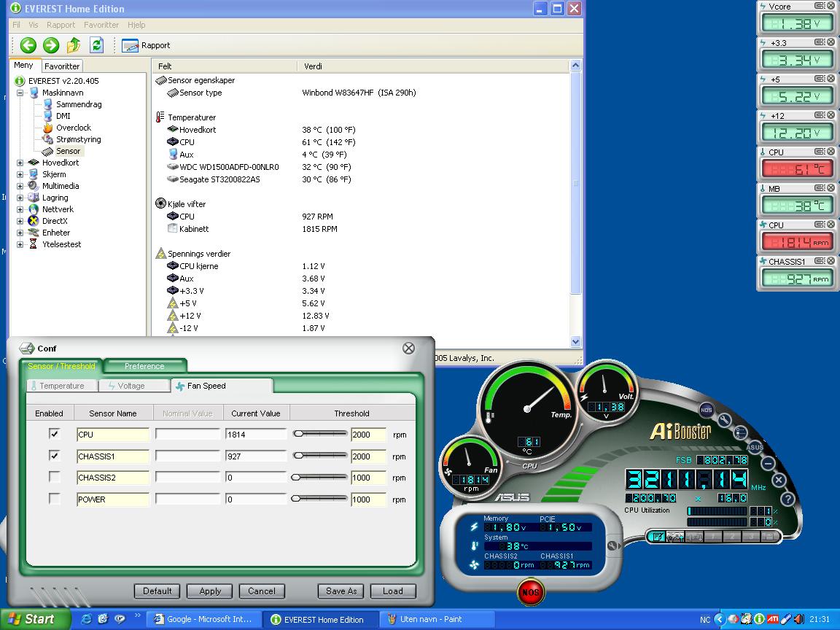Click the CHASSIS1 threshold slider
This screenshot has height=630, width=840.
tap(320, 455)
